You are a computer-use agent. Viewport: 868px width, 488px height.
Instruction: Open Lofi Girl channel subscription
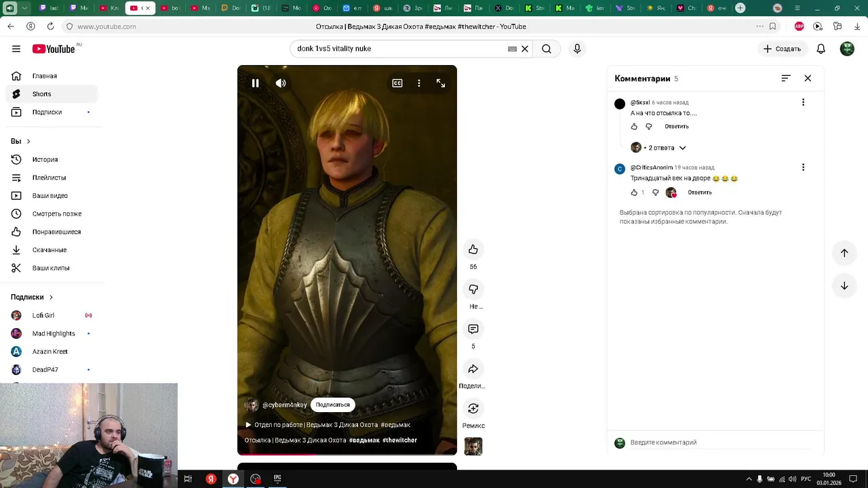pos(52,315)
